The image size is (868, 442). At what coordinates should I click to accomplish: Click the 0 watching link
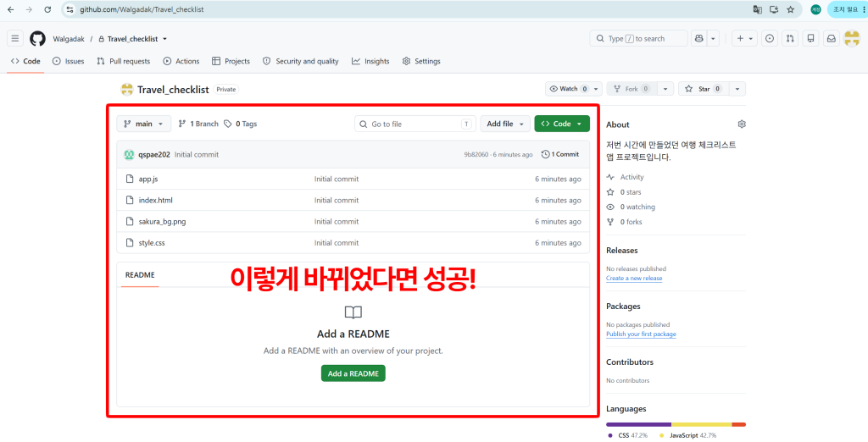tap(631, 207)
